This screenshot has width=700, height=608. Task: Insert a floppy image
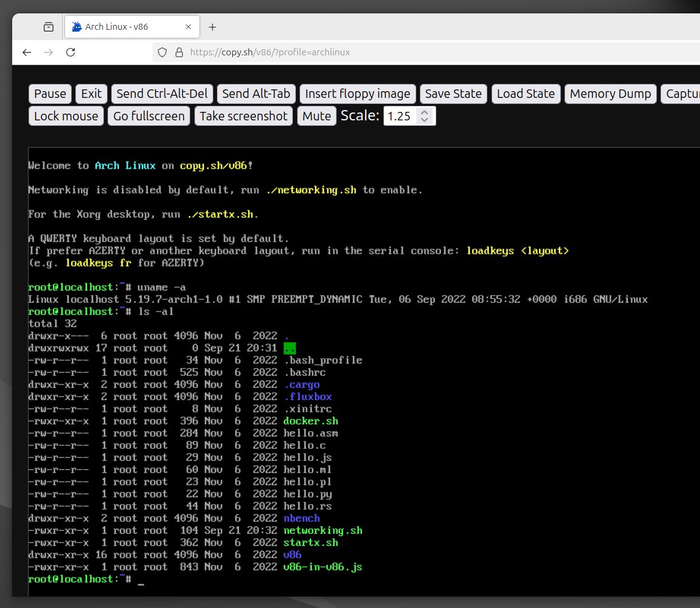click(x=357, y=94)
